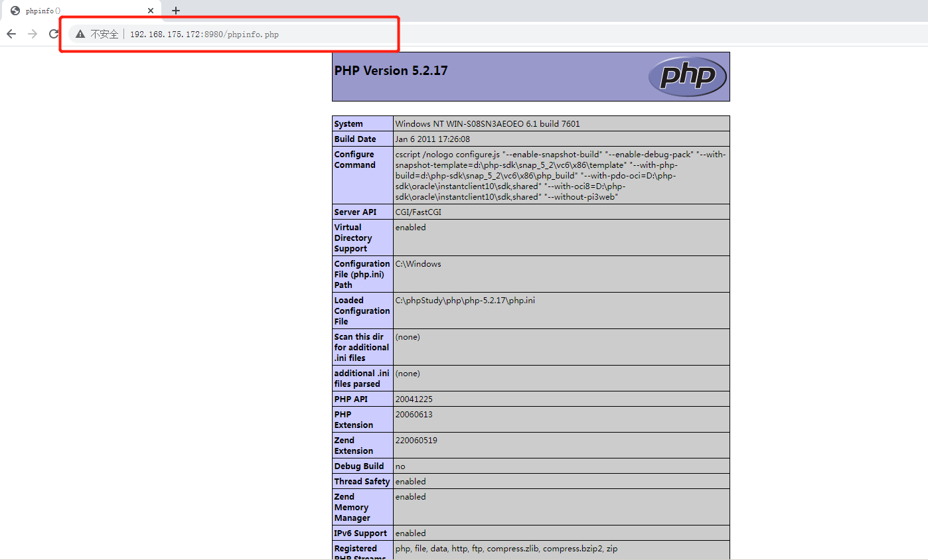The height and width of the screenshot is (560, 928).
Task: Click Scan this dir for additional label
Action: [362, 348]
